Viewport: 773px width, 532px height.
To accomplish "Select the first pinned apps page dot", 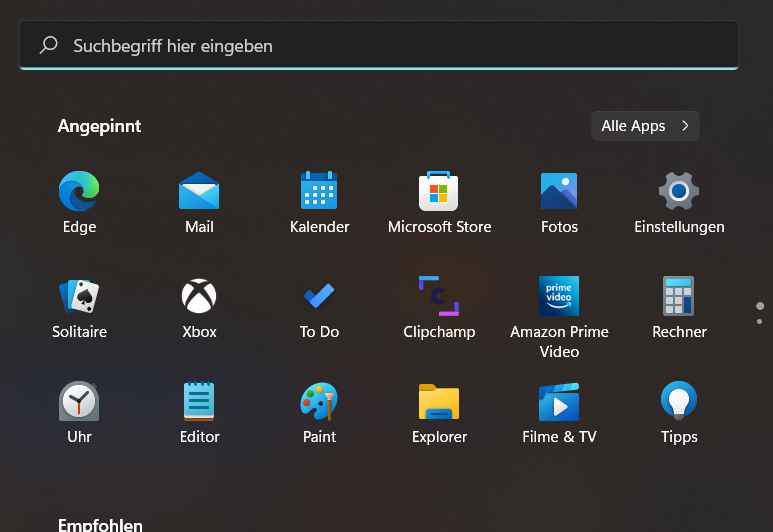I will pos(760,306).
